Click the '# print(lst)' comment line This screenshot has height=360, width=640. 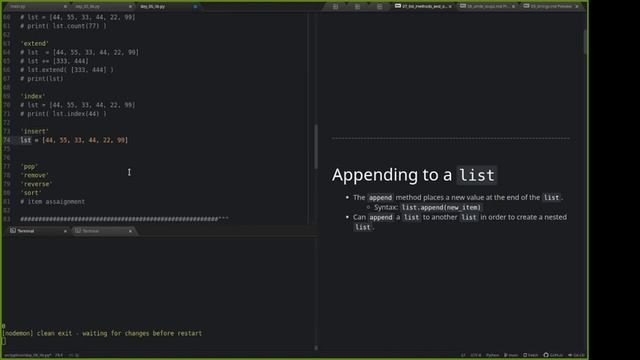point(42,79)
